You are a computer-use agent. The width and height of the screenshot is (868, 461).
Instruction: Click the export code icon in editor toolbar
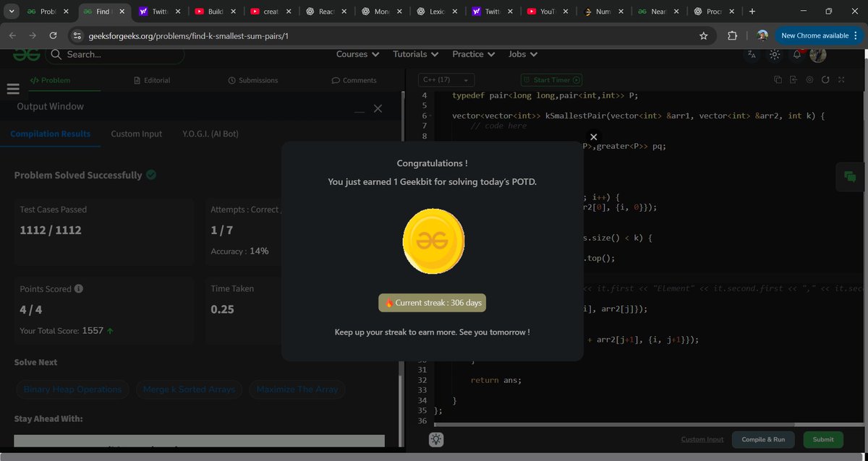pos(793,79)
